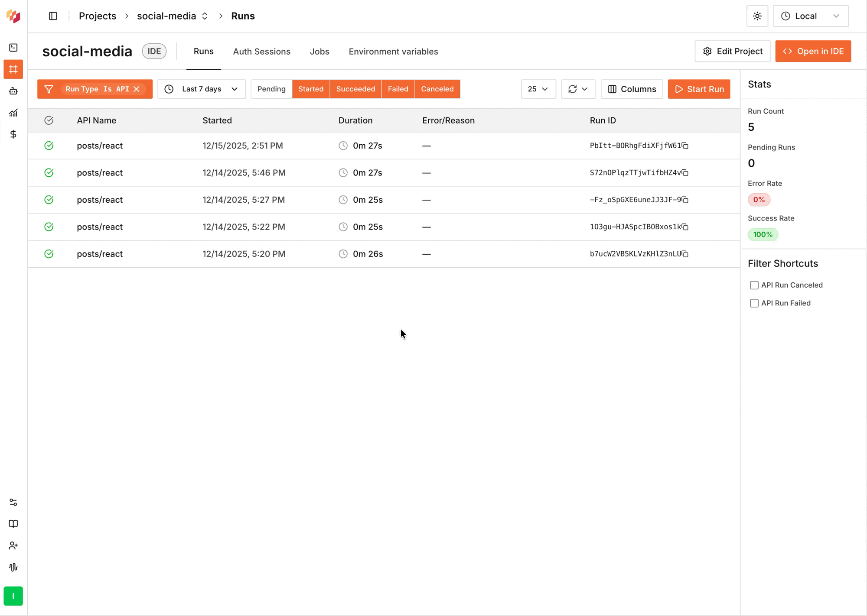Click the Open in IDE button
This screenshot has width=867, height=616.
pyautogui.click(x=813, y=52)
